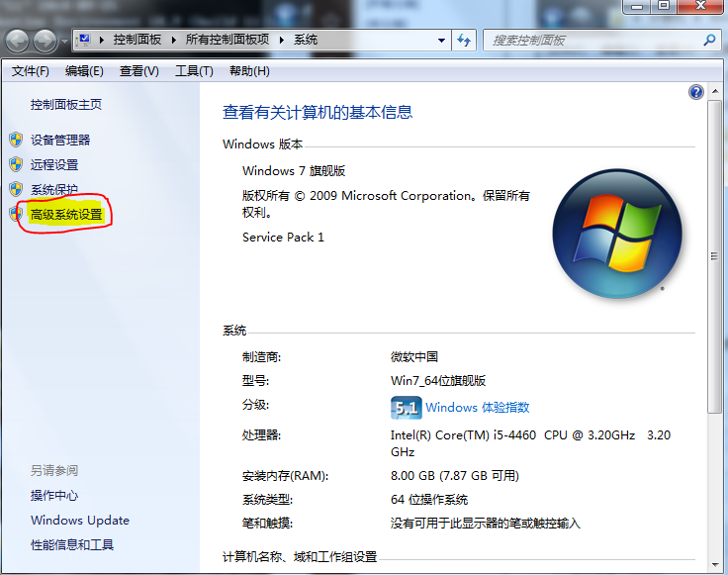
Task: Select the 8.00 GB RAM value
Action: tap(455, 476)
